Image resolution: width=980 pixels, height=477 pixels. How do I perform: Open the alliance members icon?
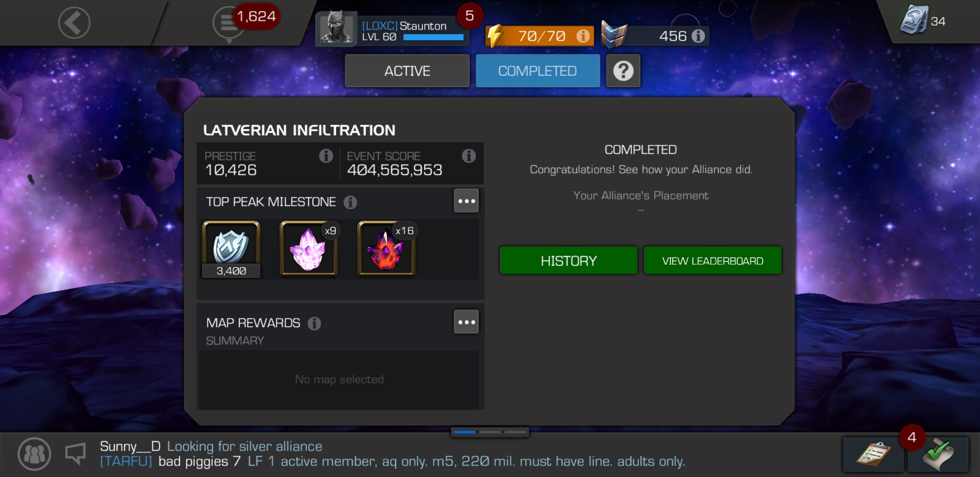[34, 454]
